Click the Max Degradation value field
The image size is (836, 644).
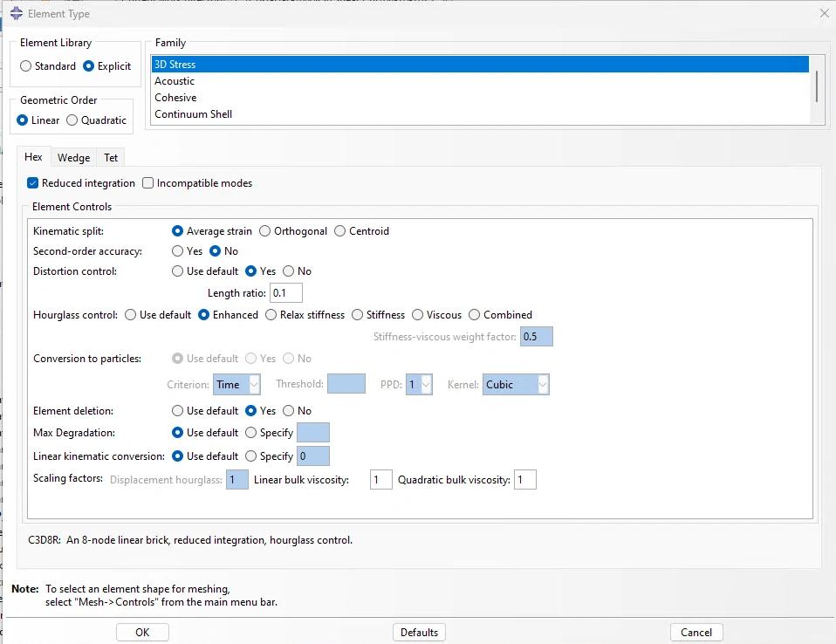(313, 433)
